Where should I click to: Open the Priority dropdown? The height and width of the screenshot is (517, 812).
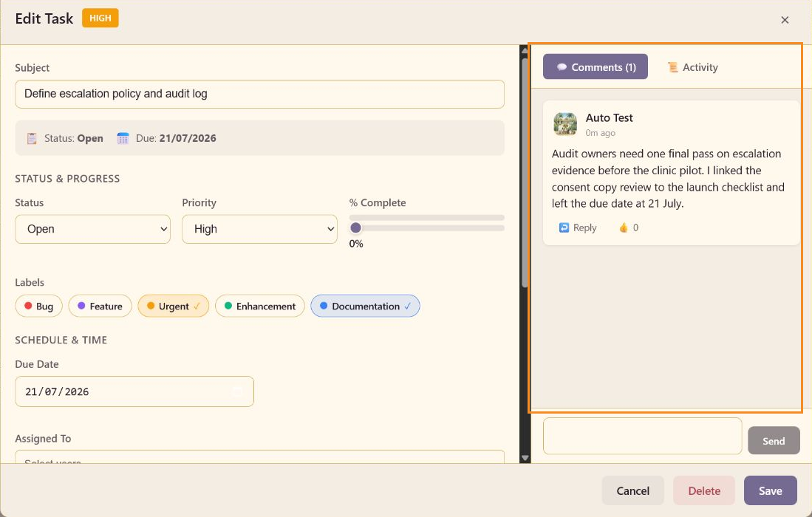(259, 229)
